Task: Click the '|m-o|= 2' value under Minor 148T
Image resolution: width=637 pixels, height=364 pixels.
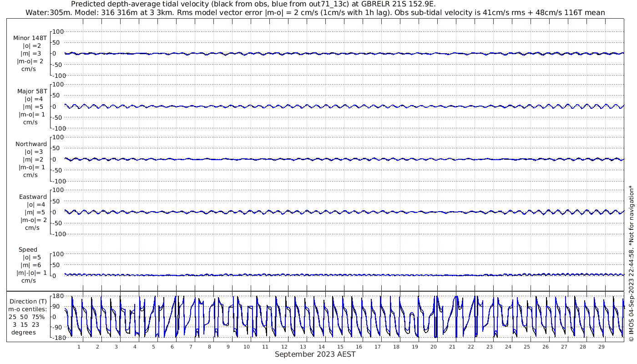Action: point(30,61)
